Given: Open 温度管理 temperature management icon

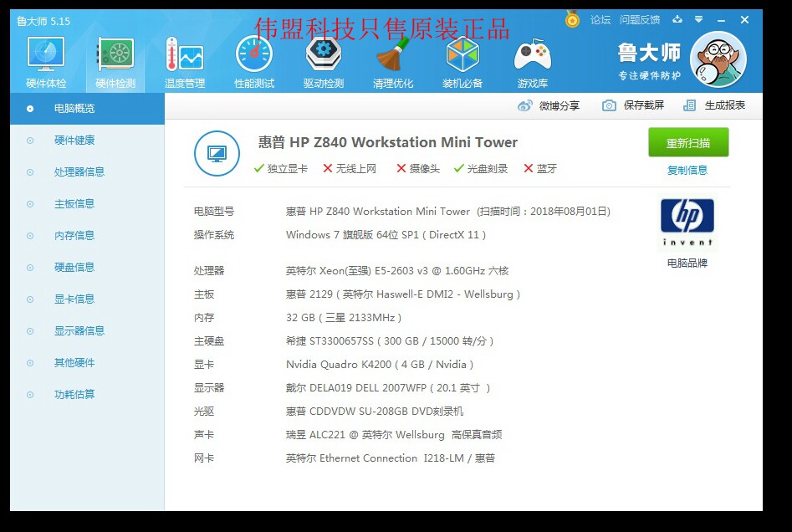Looking at the screenshot, I should [184, 62].
